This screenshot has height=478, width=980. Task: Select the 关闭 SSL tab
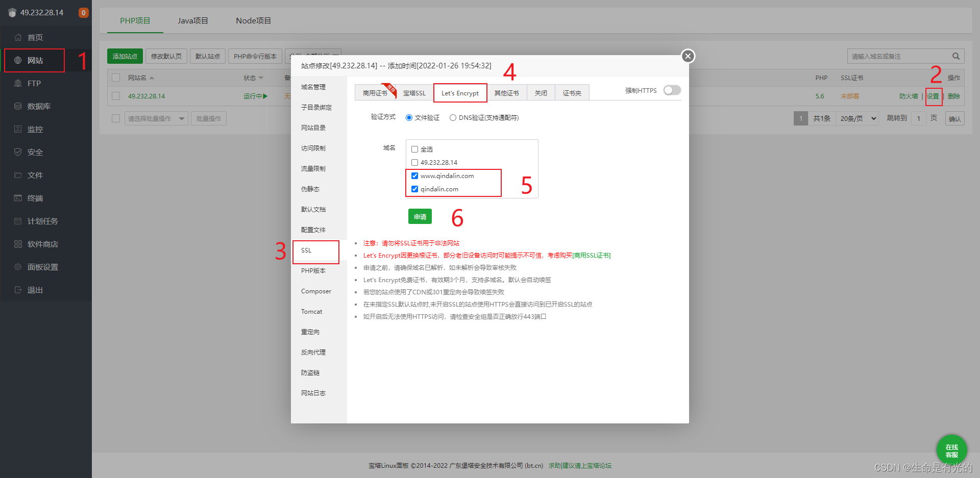[541, 93]
